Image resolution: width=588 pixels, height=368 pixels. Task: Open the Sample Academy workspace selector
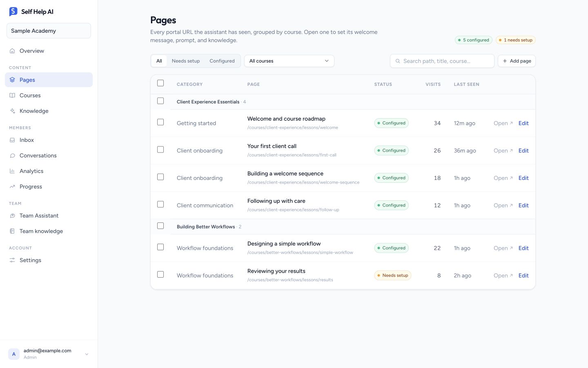click(x=49, y=31)
